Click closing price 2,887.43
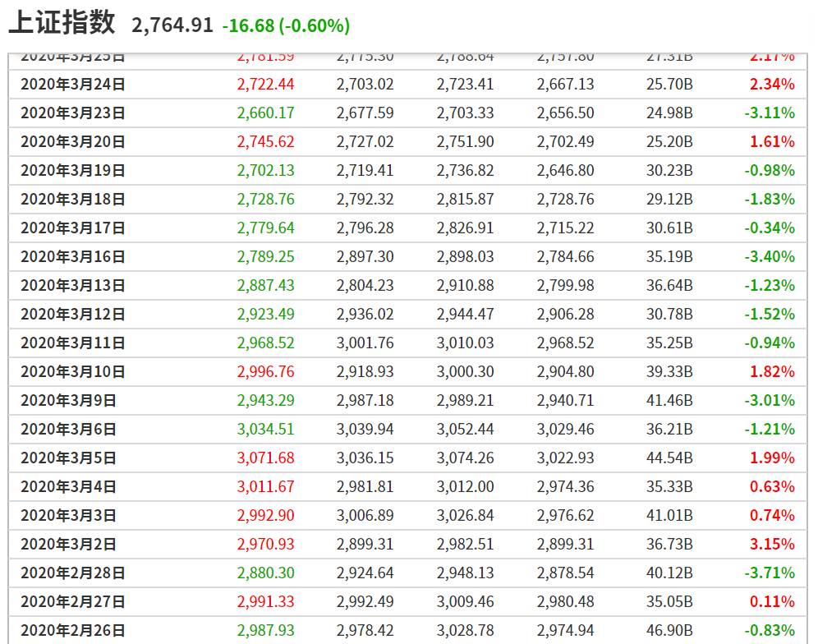Screen dimensions: 818x644 pos(265,285)
